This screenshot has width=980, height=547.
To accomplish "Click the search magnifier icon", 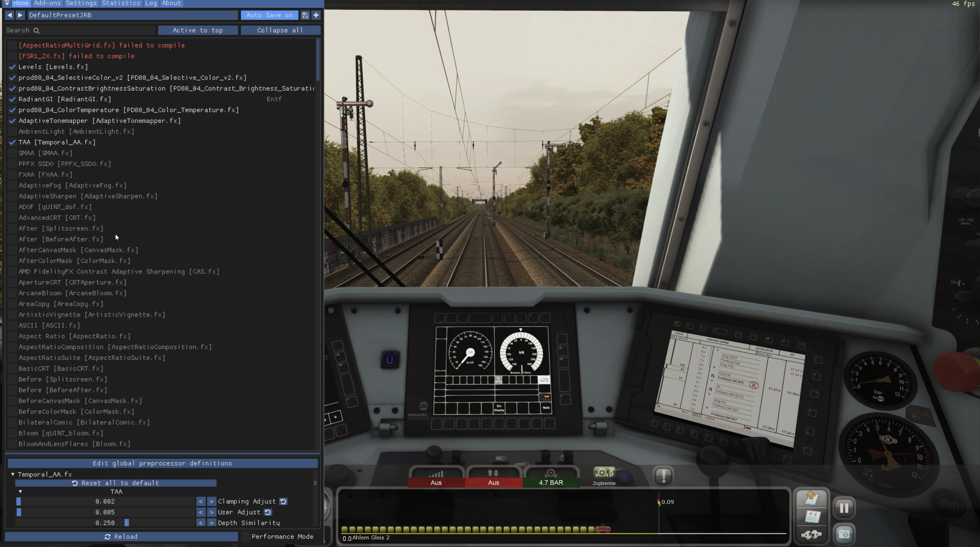I will click(36, 31).
